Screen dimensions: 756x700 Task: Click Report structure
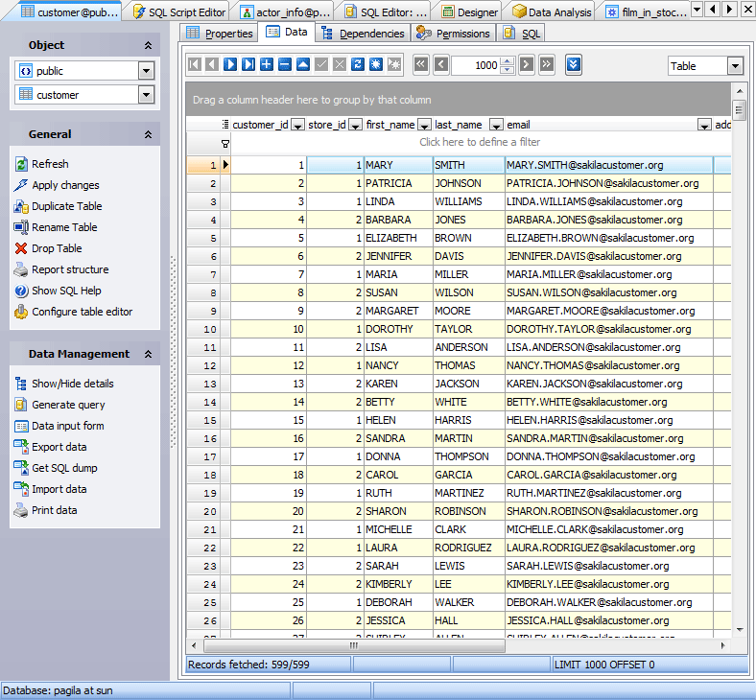[70, 269]
